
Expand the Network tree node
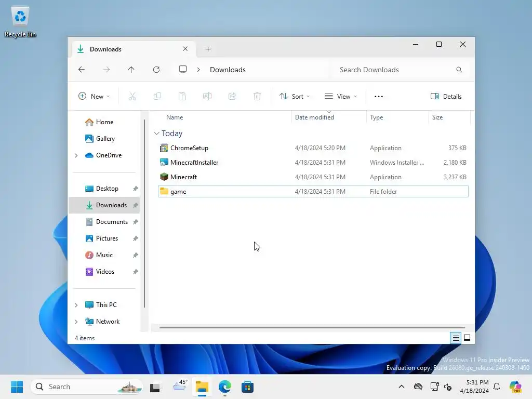tap(76, 322)
